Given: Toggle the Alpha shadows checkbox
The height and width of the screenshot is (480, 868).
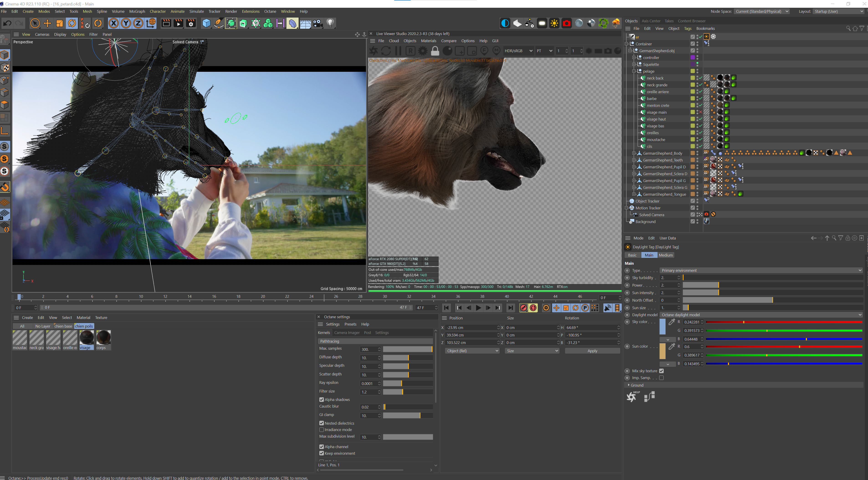Looking at the screenshot, I should point(321,399).
